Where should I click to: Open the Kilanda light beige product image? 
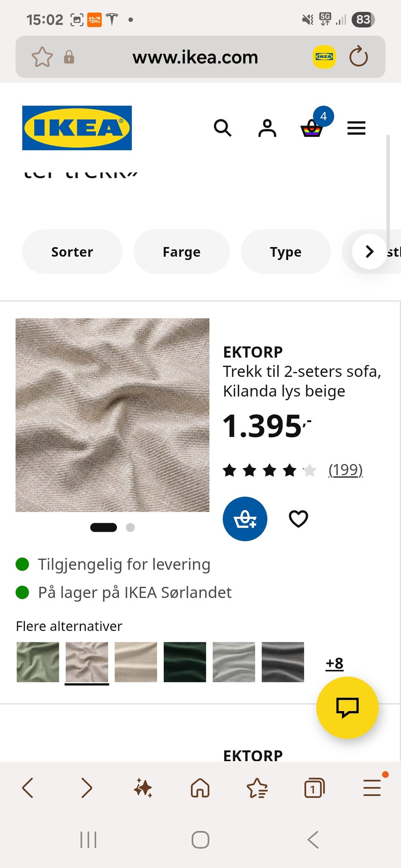pyautogui.click(x=112, y=415)
